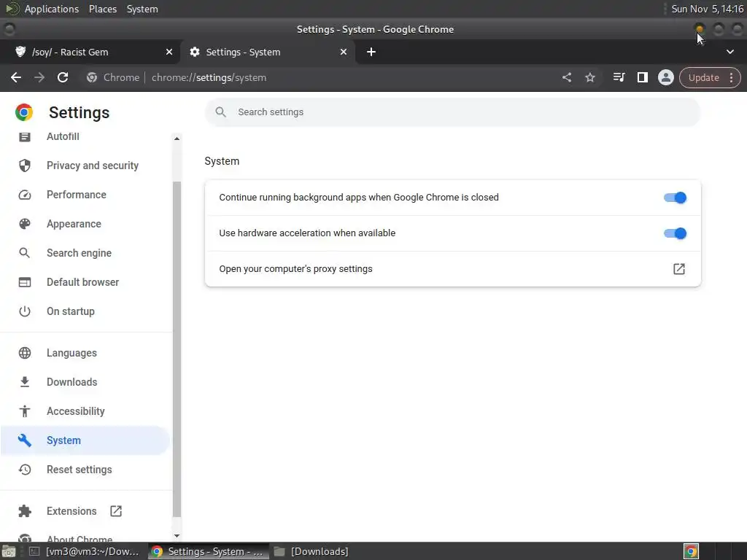Open the System menu in top panel
This screenshot has width=747, height=560.
click(x=142, y=9)
